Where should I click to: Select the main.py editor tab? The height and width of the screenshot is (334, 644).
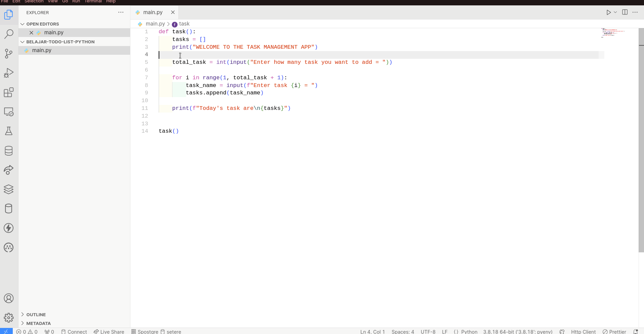pyautogui.click(x=153, y=12)
